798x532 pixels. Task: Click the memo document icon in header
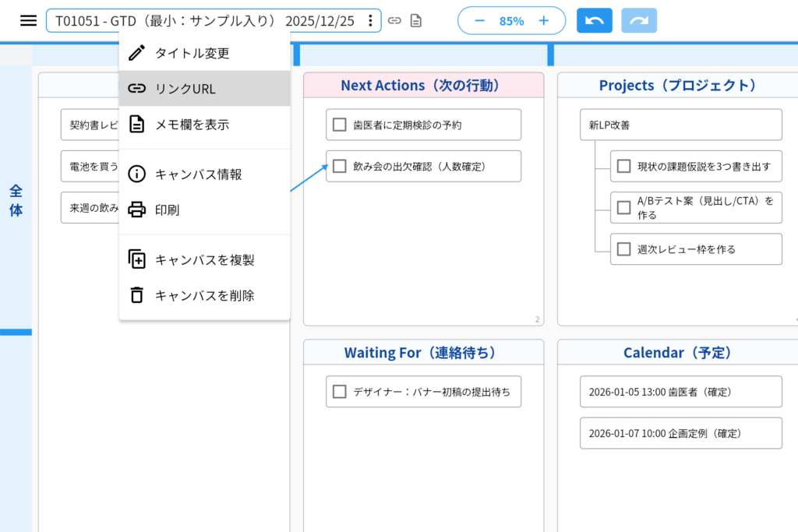coord(416,21)
